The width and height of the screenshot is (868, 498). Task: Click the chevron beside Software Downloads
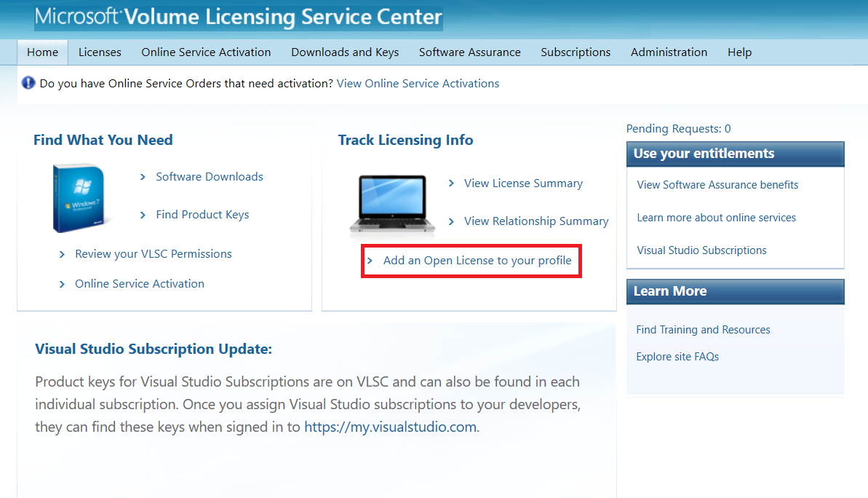[x=143, y=176]
